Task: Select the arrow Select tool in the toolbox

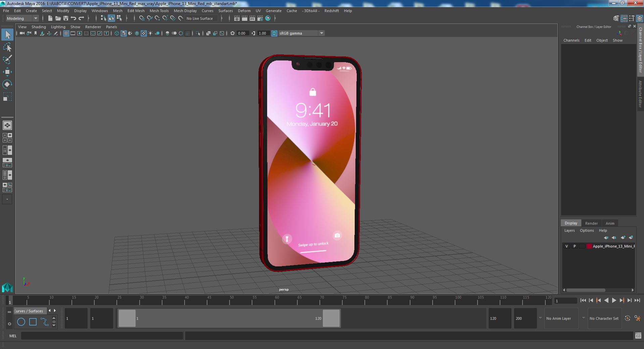Action: tap(7, 35)
